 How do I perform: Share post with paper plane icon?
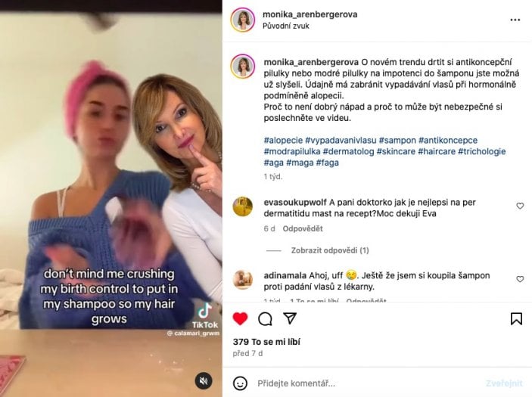pos(290,318)
